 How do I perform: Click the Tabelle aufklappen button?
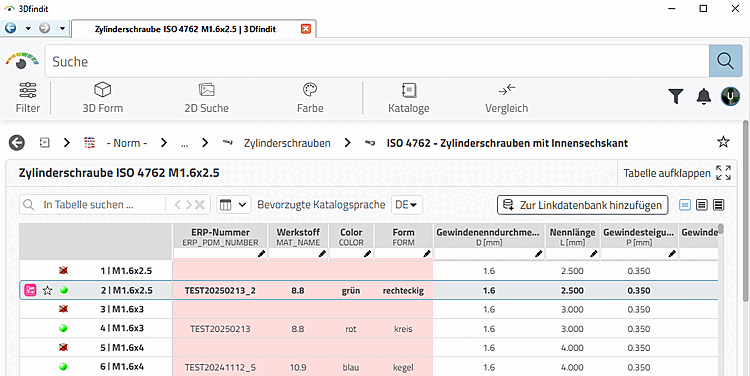pyautogui.click(x=676, y=173)
